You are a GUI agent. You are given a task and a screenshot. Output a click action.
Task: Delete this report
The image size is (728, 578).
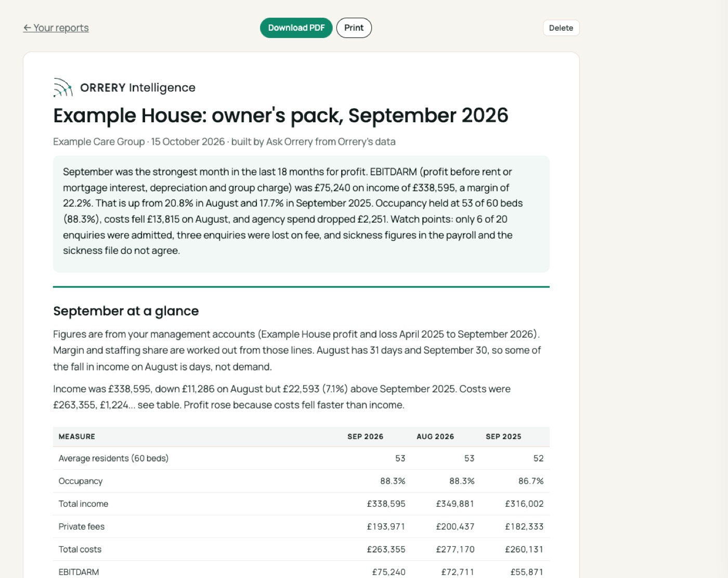pos(561,28)
